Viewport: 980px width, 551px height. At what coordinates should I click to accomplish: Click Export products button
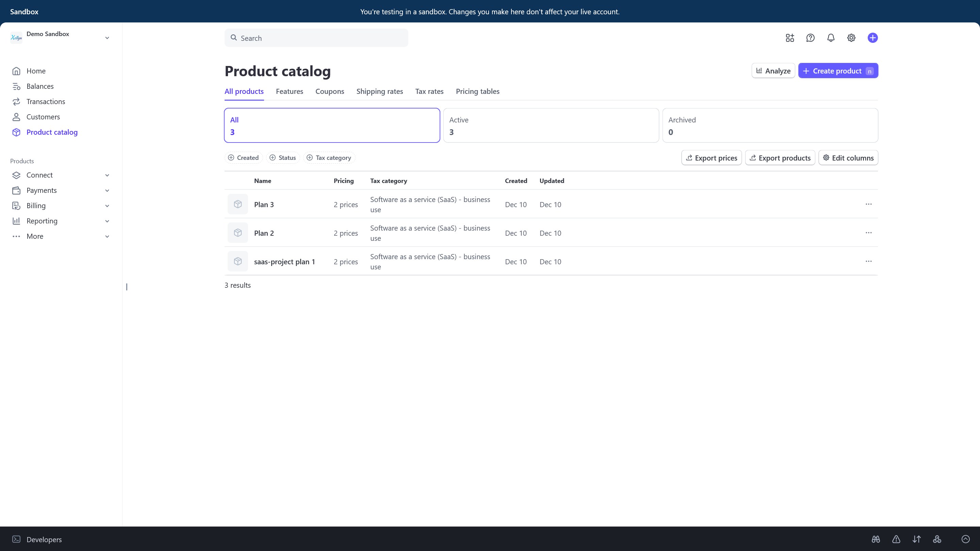pyautogui.click(x=780, y=158)
